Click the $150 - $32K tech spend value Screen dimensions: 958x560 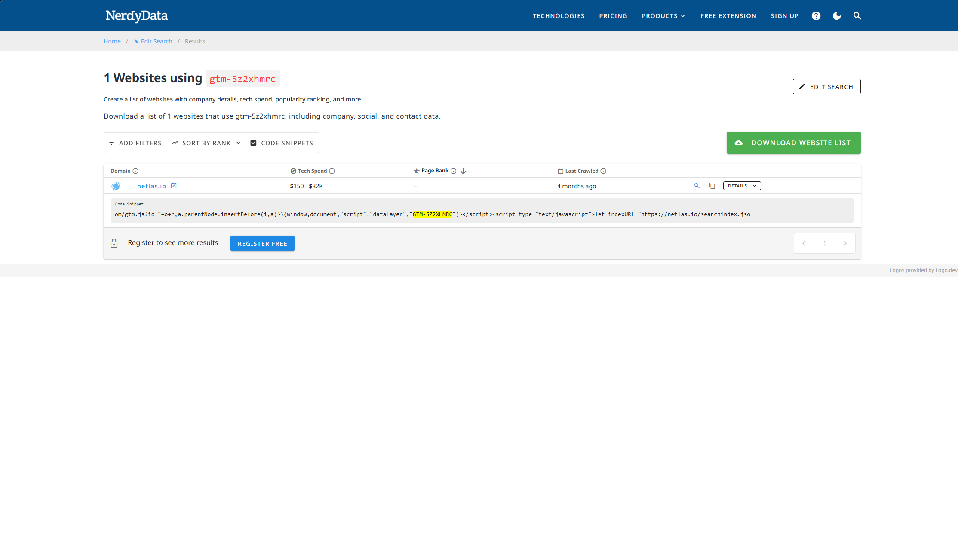[306, 186]
